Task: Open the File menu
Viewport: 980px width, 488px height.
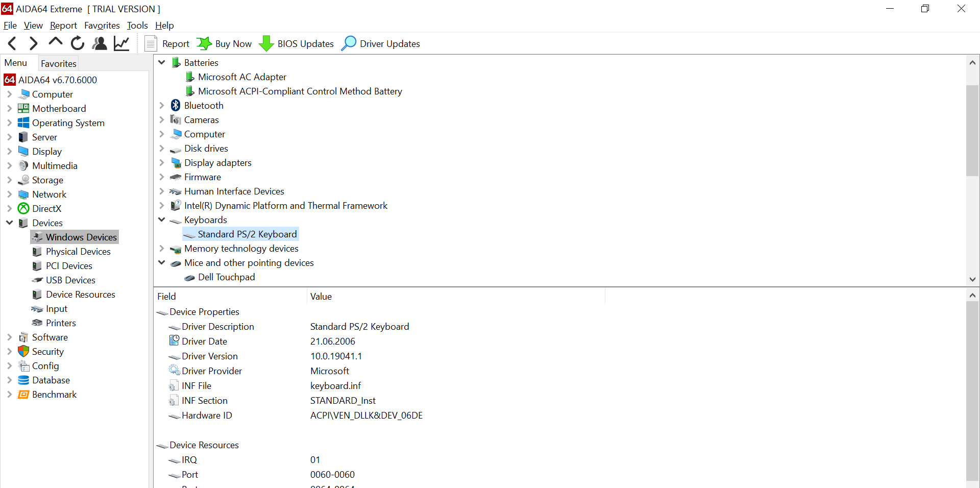Action: coord(10,26)
